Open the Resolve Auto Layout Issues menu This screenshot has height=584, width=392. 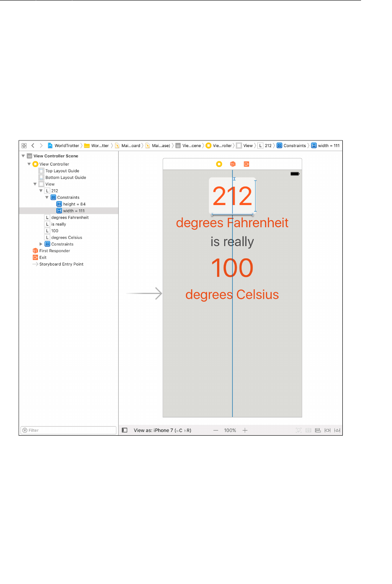coord(337,430)
